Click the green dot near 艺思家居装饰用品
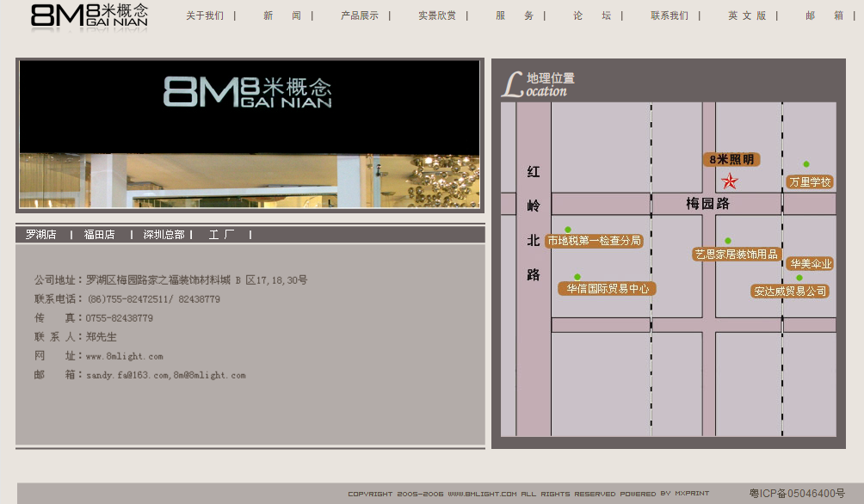 (729, 241)
